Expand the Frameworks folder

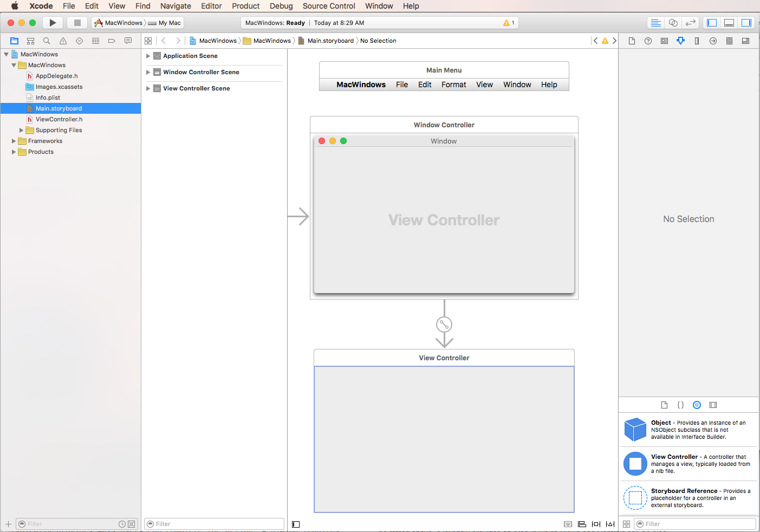[14, 141]
